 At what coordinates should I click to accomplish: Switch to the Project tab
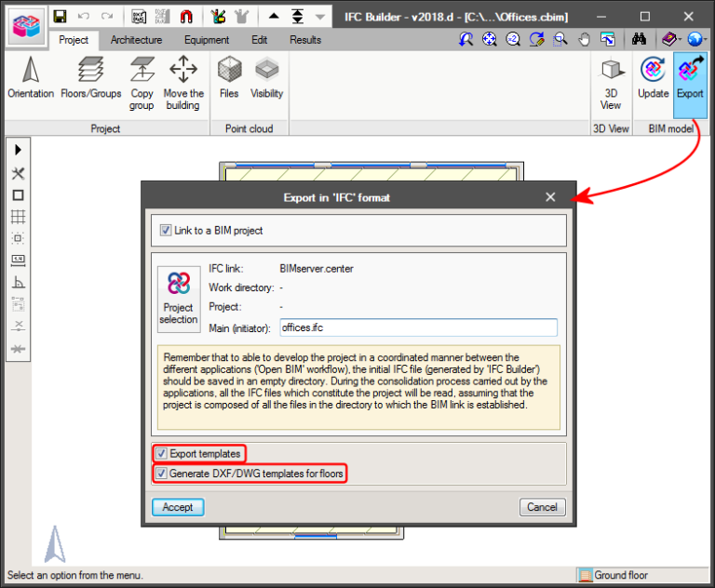point(74,40)
